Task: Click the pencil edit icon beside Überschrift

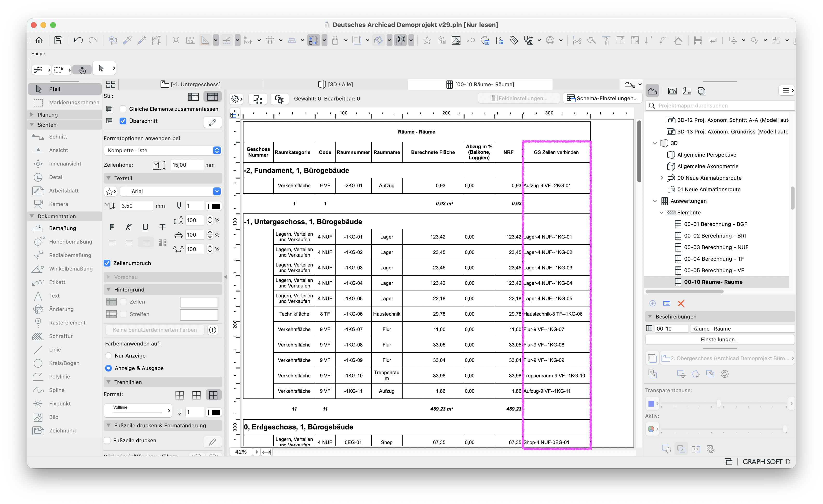Action: (212, 122)
